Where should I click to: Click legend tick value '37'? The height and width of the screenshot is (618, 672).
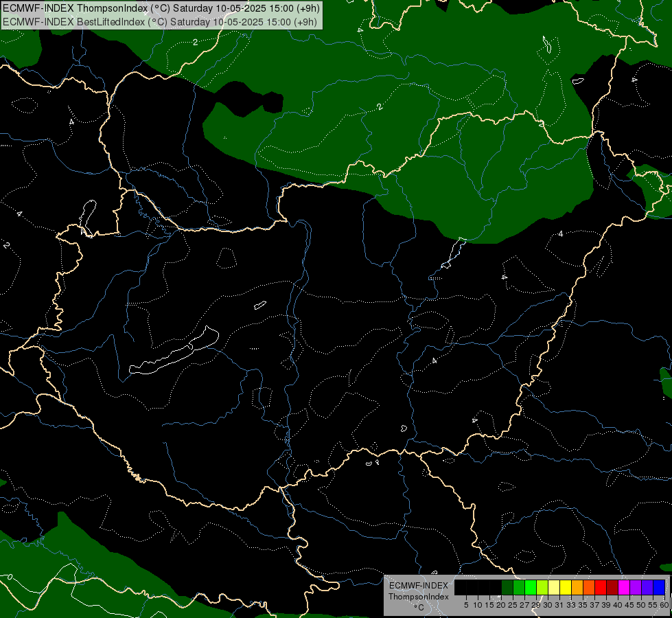click(594, 605)
